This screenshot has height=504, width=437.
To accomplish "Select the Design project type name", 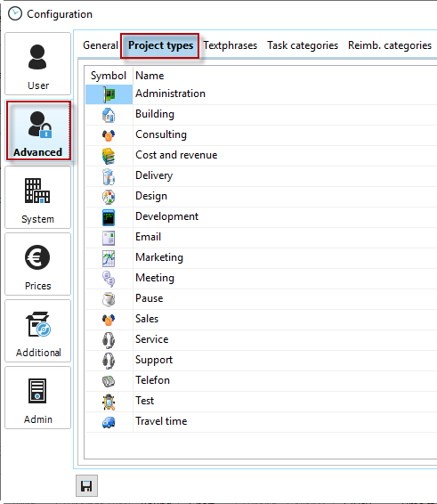I will pos(151,196).
